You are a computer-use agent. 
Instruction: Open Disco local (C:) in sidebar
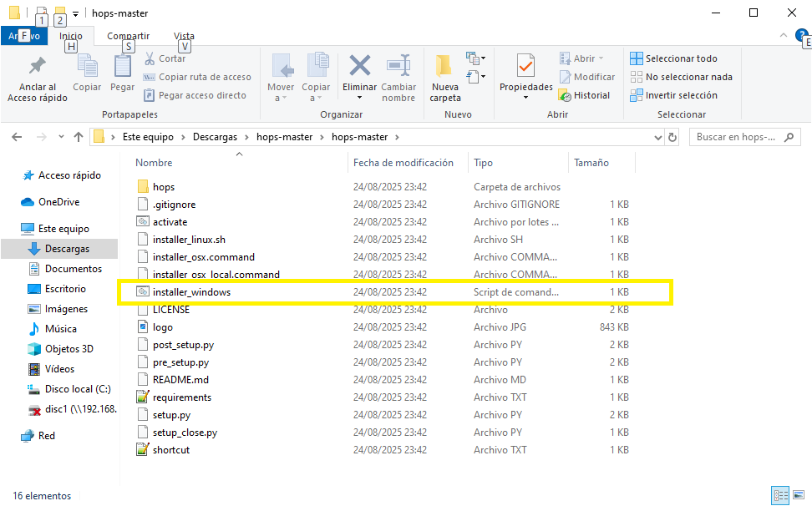(69, 389)
